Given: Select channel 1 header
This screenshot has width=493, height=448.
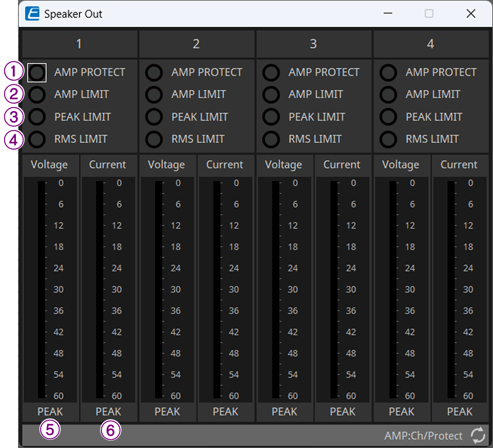Looking at the screenshot, I should click(80, 44).
